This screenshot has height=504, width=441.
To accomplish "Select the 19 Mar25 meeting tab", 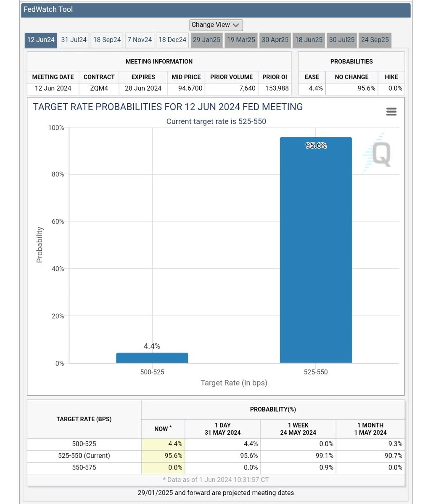I will point(241,40).
